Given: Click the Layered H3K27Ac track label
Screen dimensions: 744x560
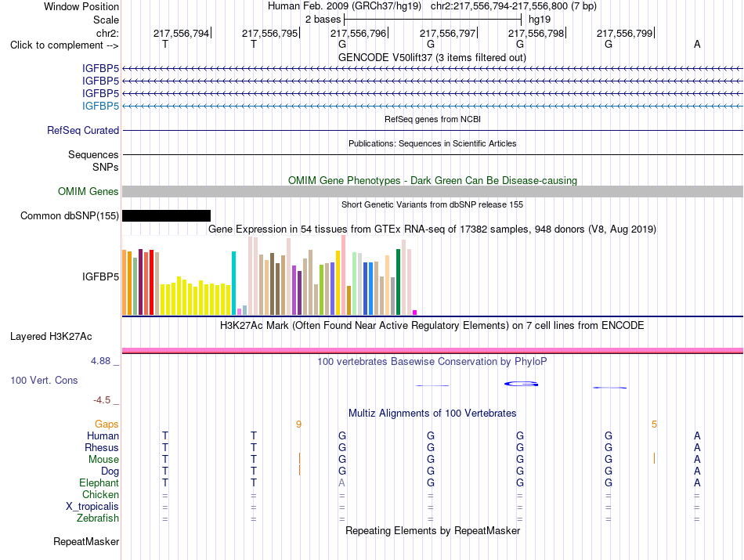Looking at the screenshot, I should click(x=51, y=337).
